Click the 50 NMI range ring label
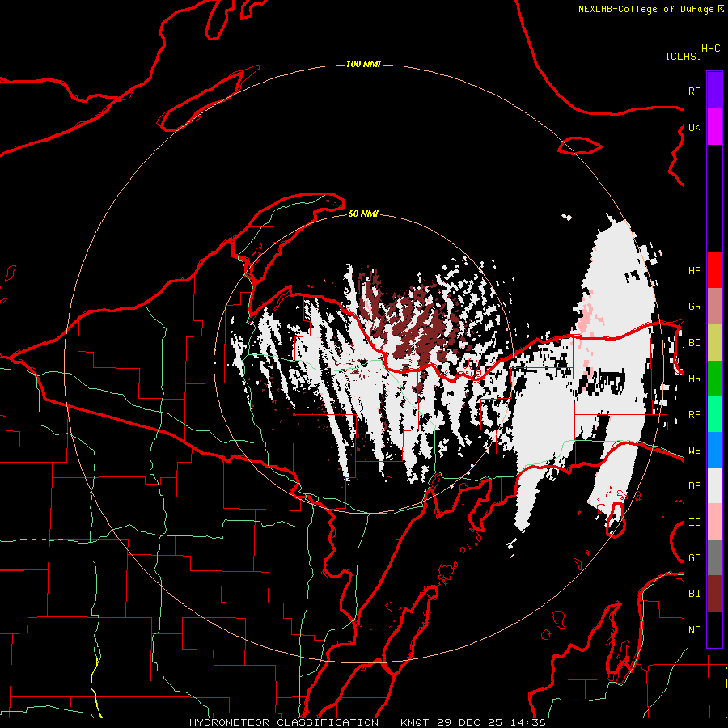728x728 pixels. click(363, 214)
